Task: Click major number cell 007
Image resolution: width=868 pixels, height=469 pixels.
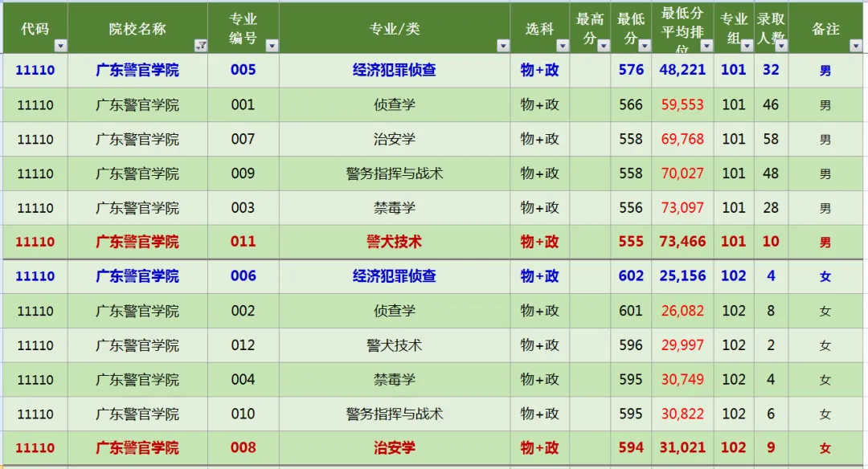Action: [x=243, y=140]
